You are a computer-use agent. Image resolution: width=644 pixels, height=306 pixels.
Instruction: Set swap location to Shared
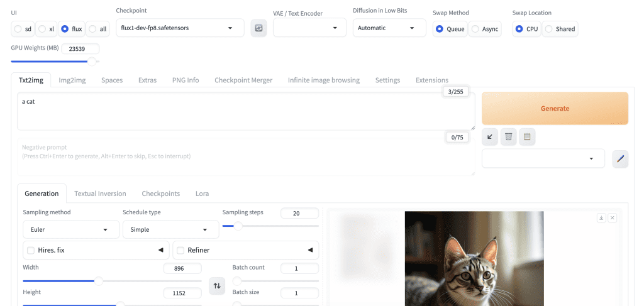point(560,29)
